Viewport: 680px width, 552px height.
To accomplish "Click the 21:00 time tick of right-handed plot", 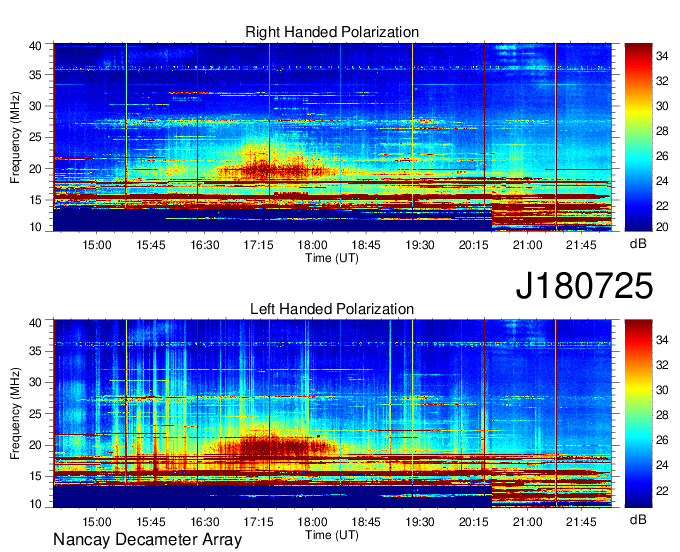I will point(528,245).
